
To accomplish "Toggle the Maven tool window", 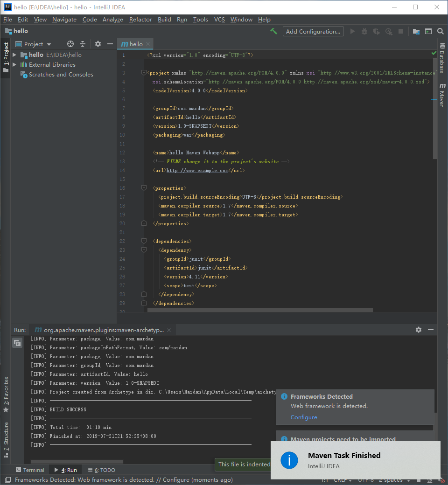I will (442, 95).
